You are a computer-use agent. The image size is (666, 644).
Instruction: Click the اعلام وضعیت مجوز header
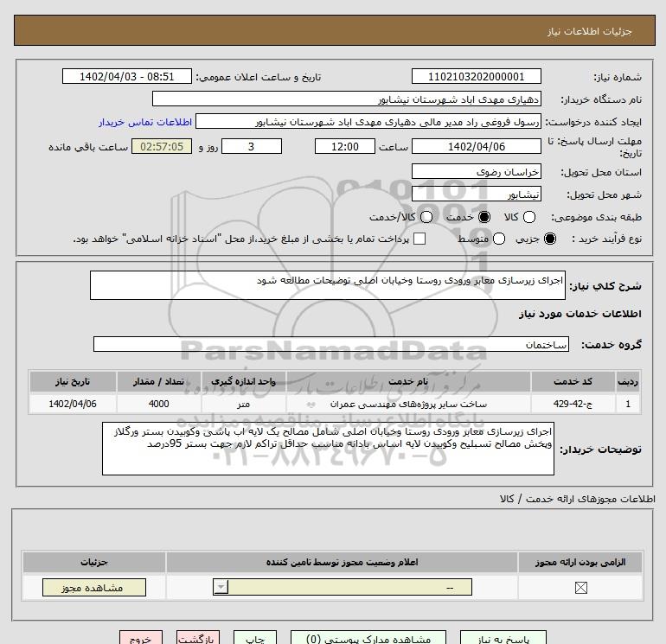point(342,563)
